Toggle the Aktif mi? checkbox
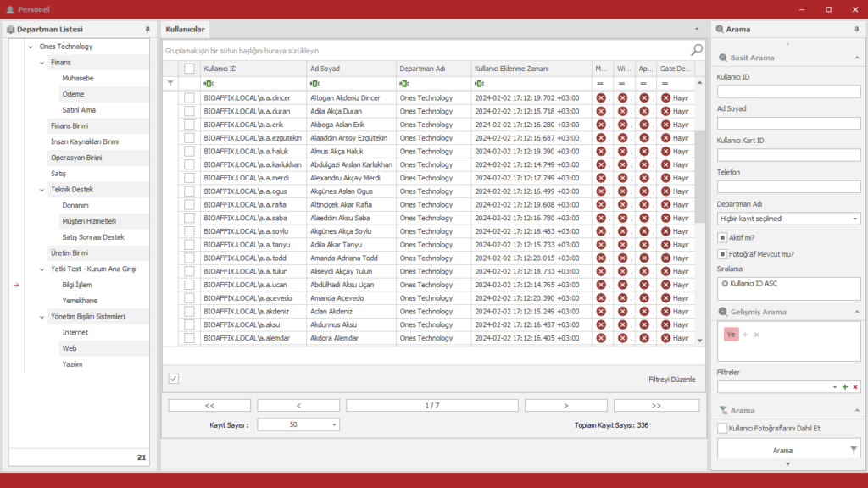The image size is (868, 488). [x=722, y=237]
